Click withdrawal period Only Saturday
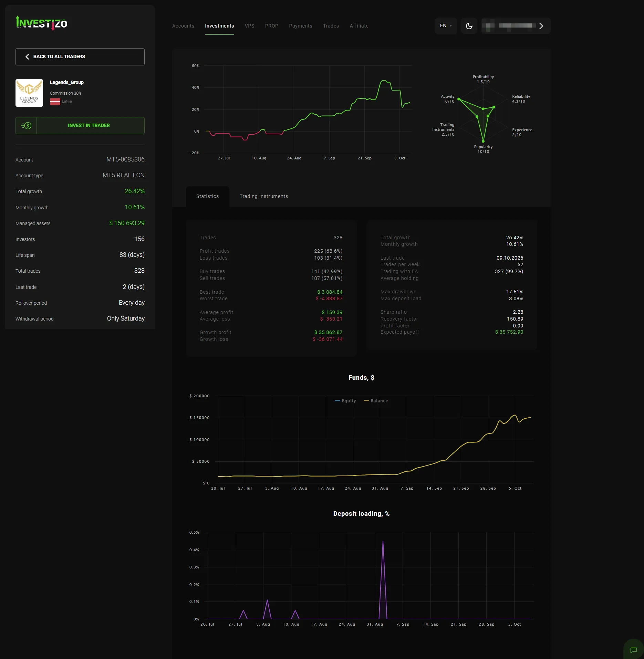The height and width of the screenshot is (659, 644). click(126, 318)
